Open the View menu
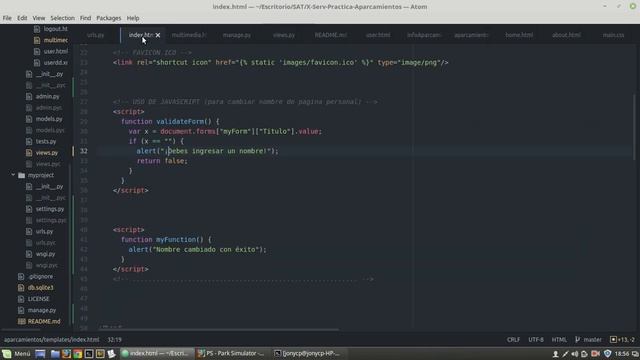 pyautogui.click(x=39, y=18)
